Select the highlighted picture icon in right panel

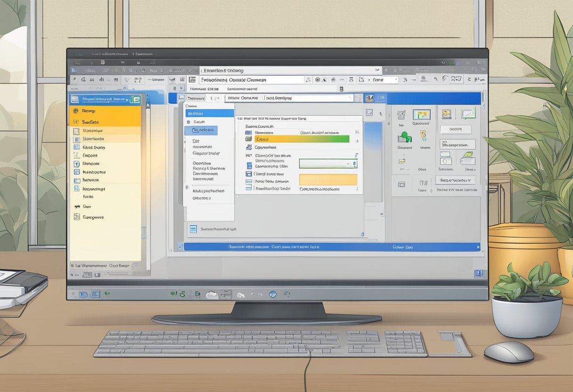pyautogui.click(x=421, y=114)
